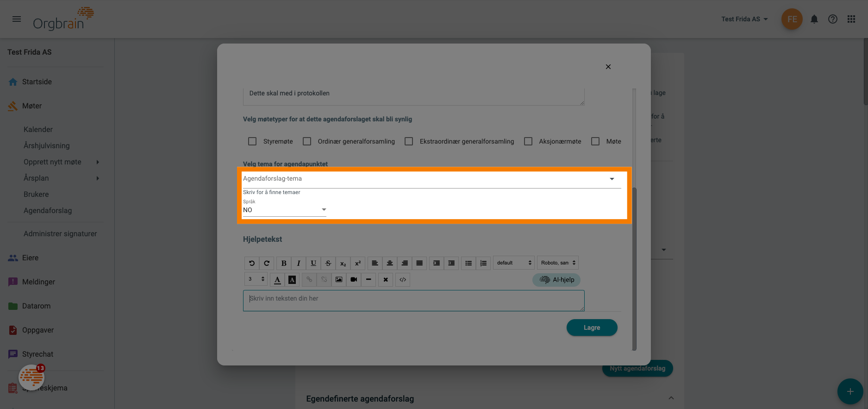This screenshot has height=409, width=868.
Task: Justify the text
Action: 419,263
